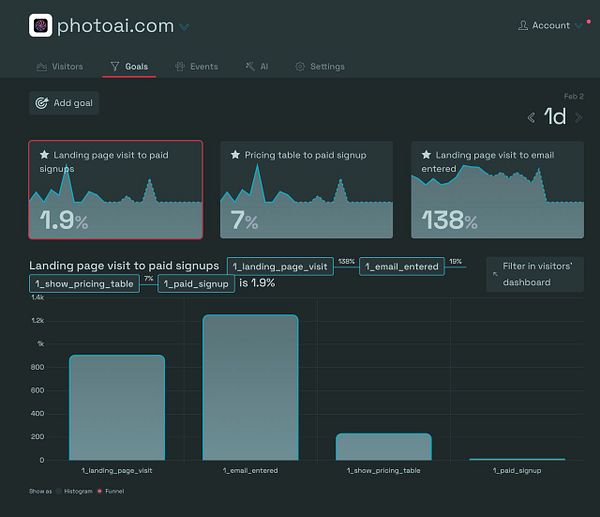Open the Events tab
The height and width of the screenshot is (517, 600).
click(196, 67)
